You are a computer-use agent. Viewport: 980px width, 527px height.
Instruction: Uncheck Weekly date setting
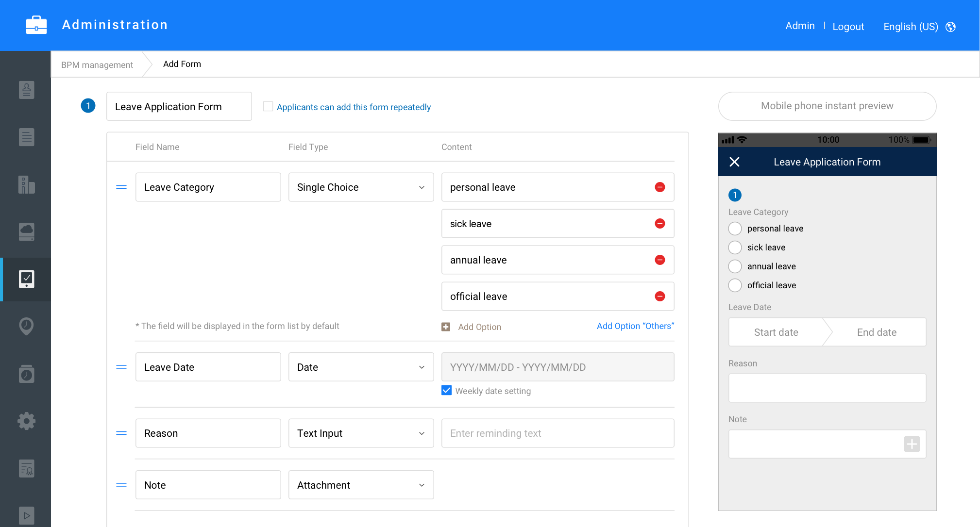(x=447, y=391)
